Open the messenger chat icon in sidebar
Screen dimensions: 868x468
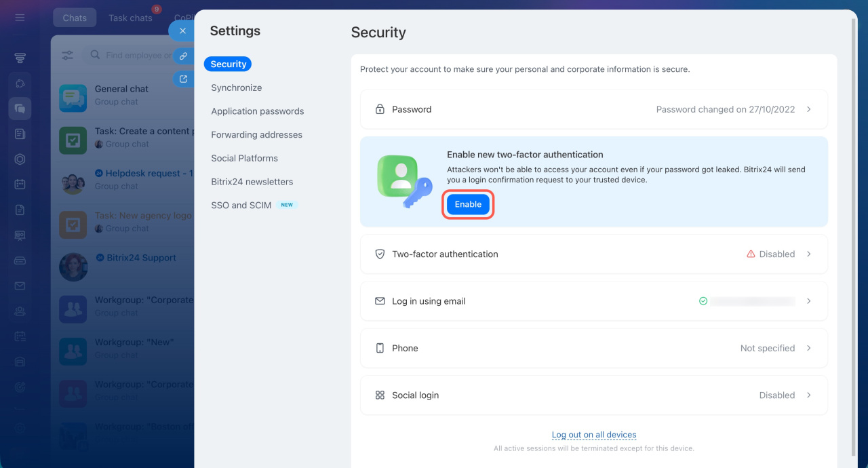(20, 109)
